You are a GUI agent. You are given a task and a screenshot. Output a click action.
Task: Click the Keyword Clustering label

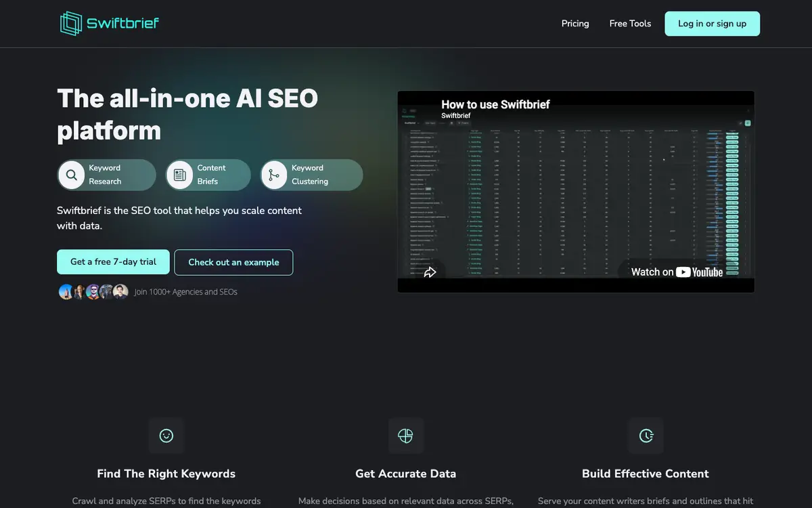pos(310,175)
